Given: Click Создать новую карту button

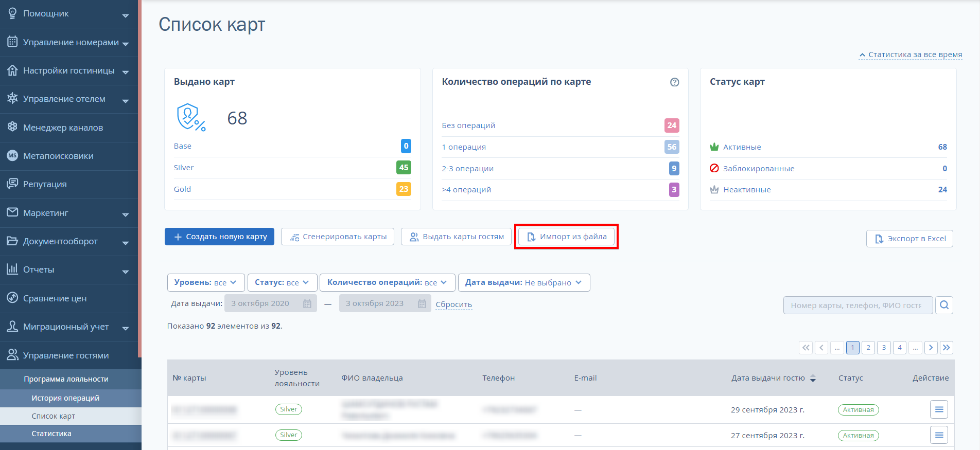Looking at the screenshot, I should click(x=219, y=237).
